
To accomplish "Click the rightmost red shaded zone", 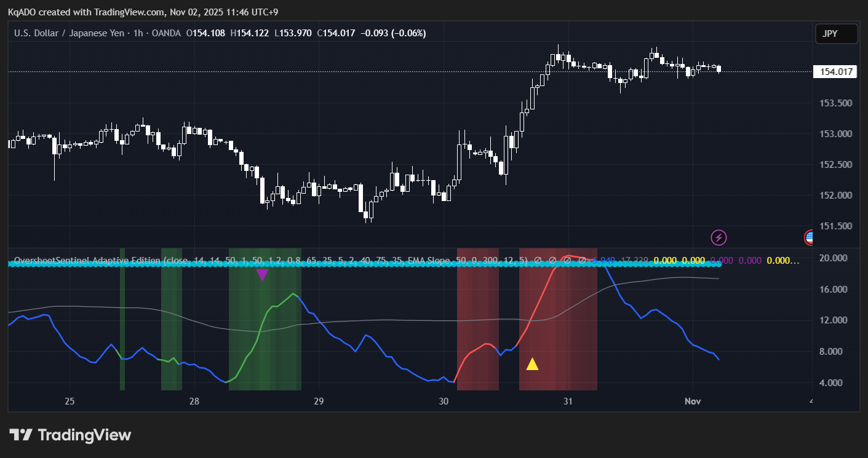I will (x=558, y=332).
